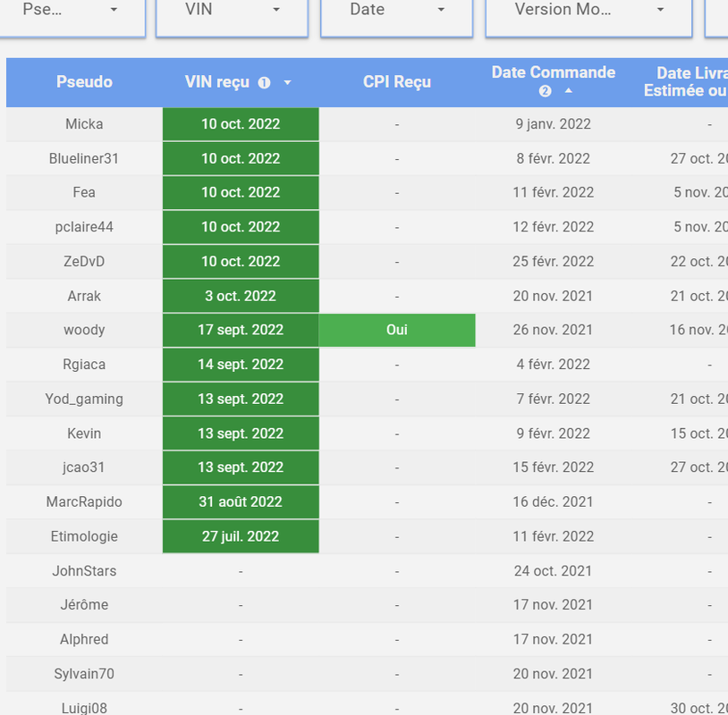Image resolution: width=728 pixels, height=715 pixels.
Task: Click order date 7 févr. 2022
Action: (x=554, y=399)
